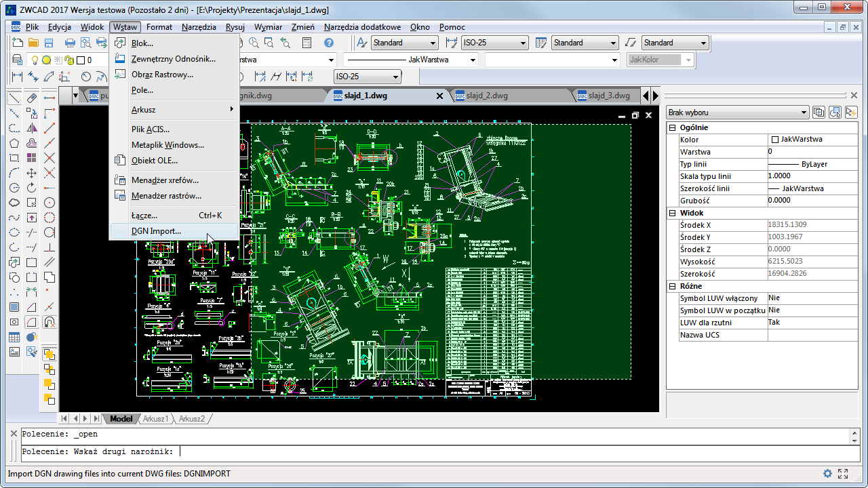Click the status bar settings gear
The image size is (868, 488).
pyautogui.click(x=827, y=474)
